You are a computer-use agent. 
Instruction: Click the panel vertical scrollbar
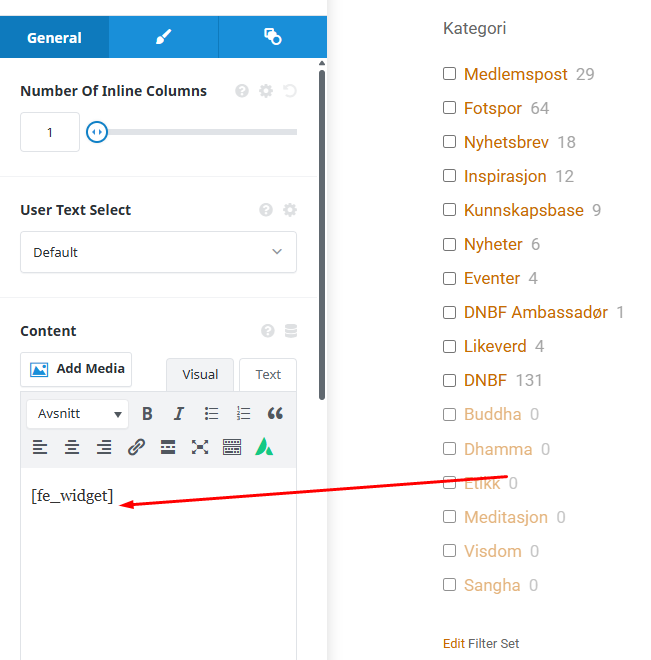pos(322,234)
